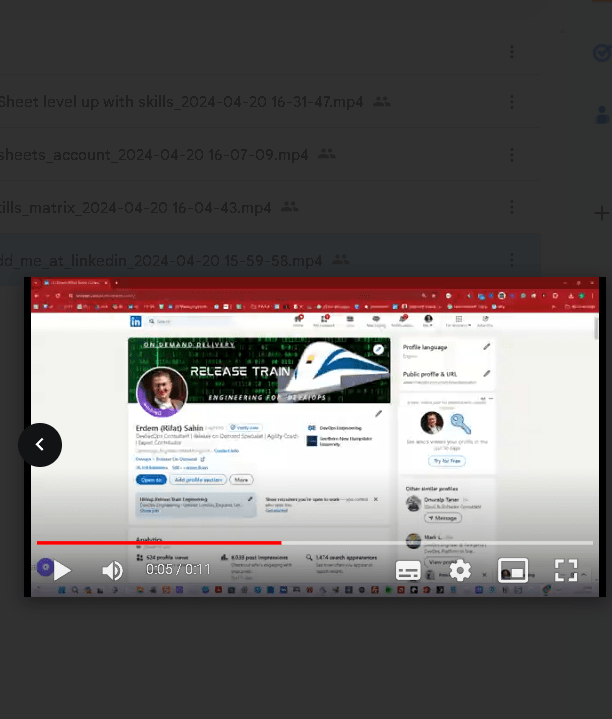
Task: Click the back arrow on video preview
Action: tap(40, 444)
